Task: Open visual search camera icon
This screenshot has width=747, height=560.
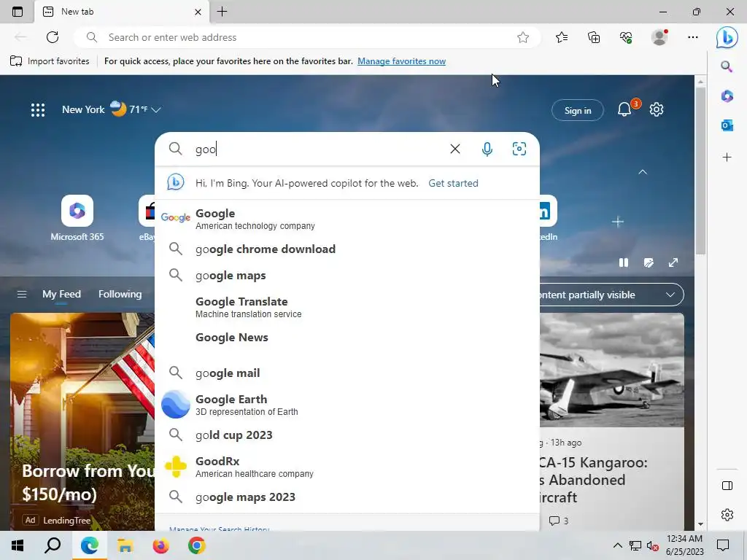Action: [519, 149]
